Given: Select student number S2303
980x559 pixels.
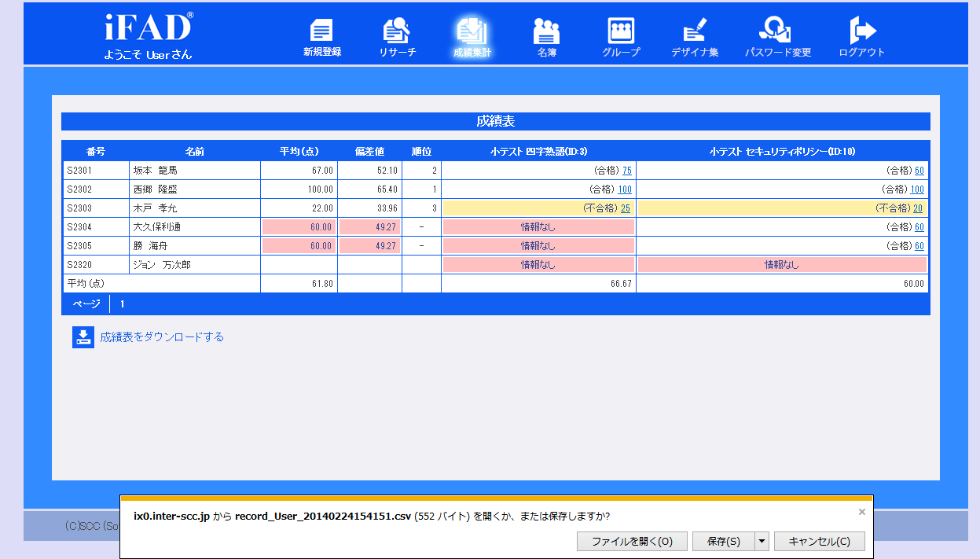Looking at the screenshot, I should pos(79,208).
